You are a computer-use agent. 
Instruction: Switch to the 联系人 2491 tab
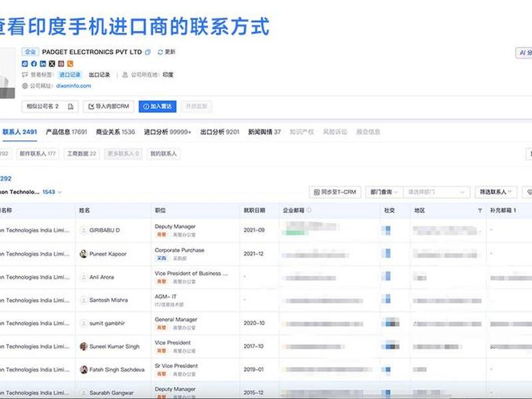(x=20, y=132)
